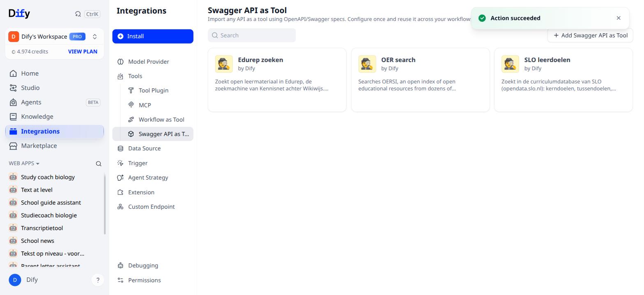Open Agents section
This screenshot has height=295, width=644.
55,102
